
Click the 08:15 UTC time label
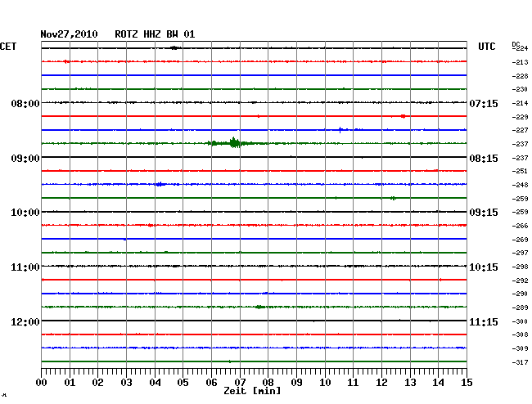point(484,159)
